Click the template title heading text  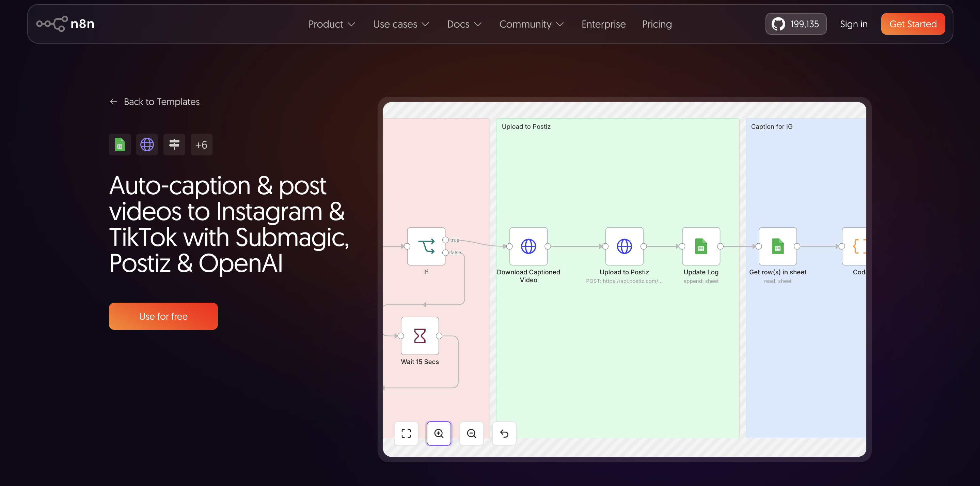pos(228,224)
